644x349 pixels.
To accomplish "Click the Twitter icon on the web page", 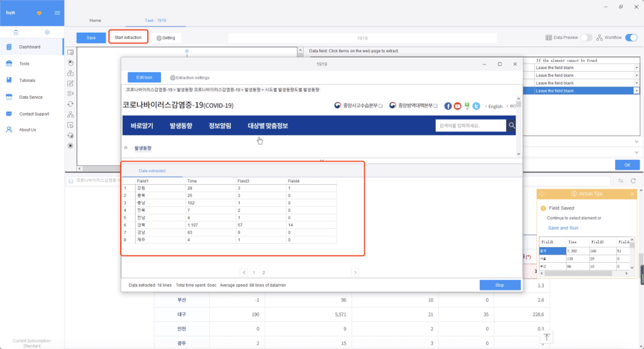I will [476, 106].
